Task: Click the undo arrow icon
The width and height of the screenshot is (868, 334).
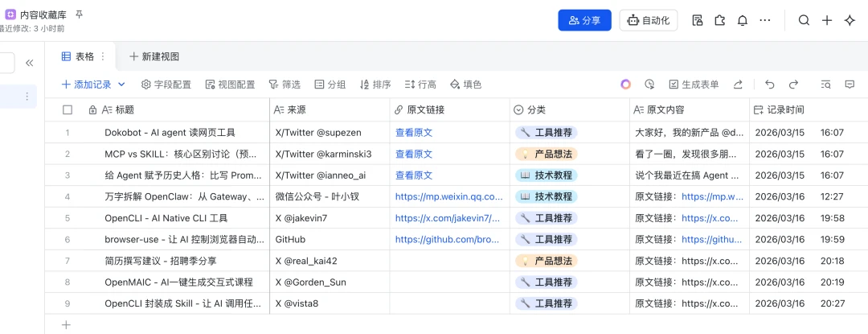Action: coord(769,85)
